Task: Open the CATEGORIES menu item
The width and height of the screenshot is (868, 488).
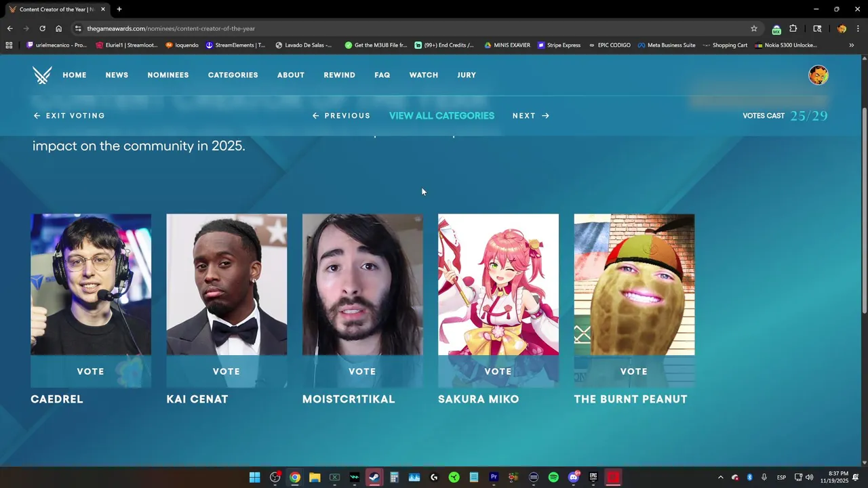Action: pyautogui.click(x=233, y=75)
